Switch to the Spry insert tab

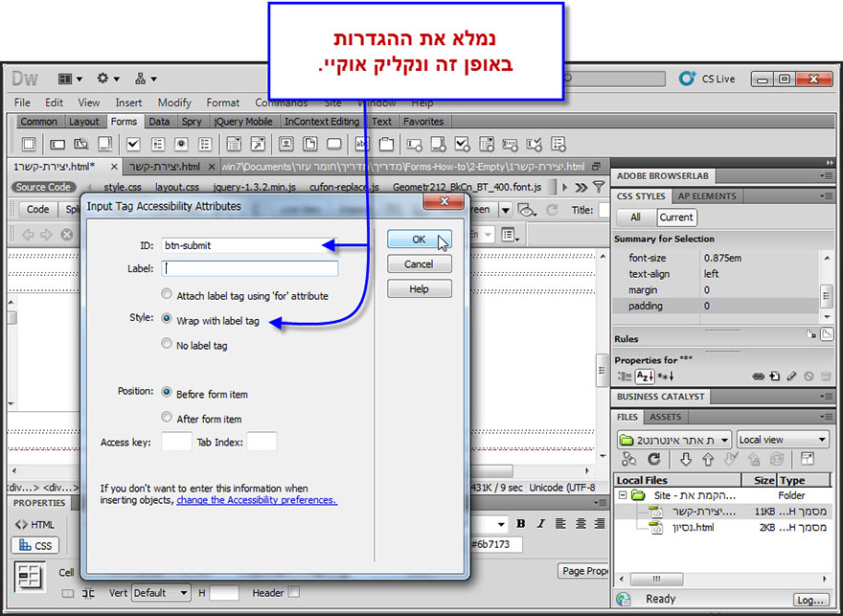pyautogui.click(x=192, y=122)
